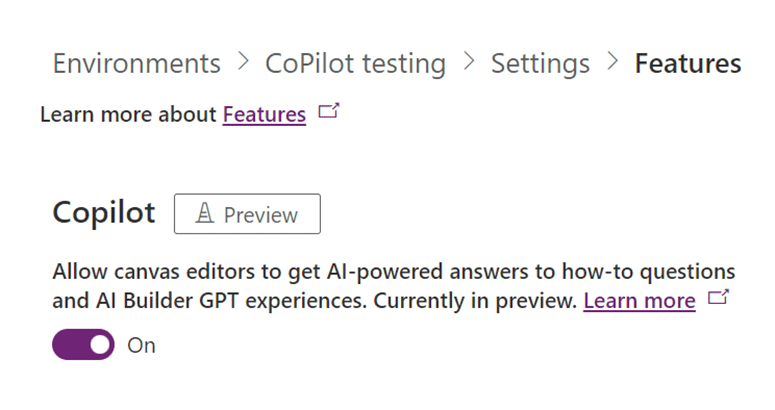Image resolution: width=775 pixels, height=410 pixels.
Task: Select the Features breadcrumb item
Action: [688, 64]
